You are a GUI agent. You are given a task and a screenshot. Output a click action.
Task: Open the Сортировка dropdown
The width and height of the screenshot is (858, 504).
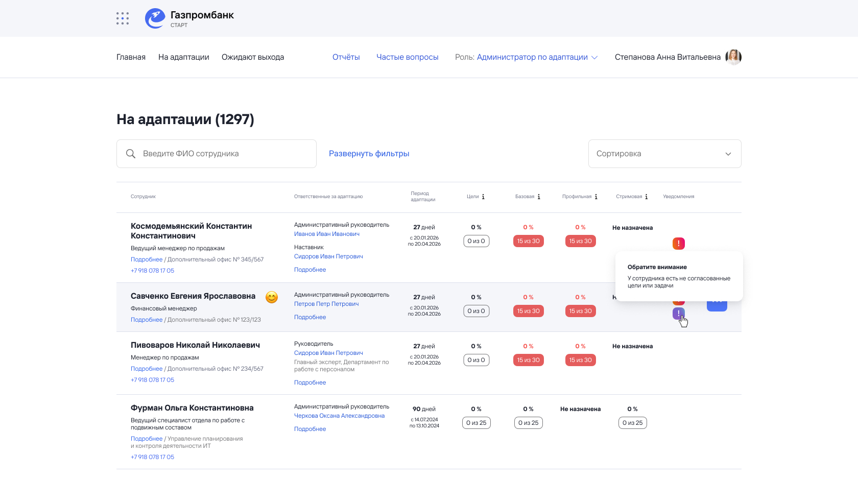(664, 154)
